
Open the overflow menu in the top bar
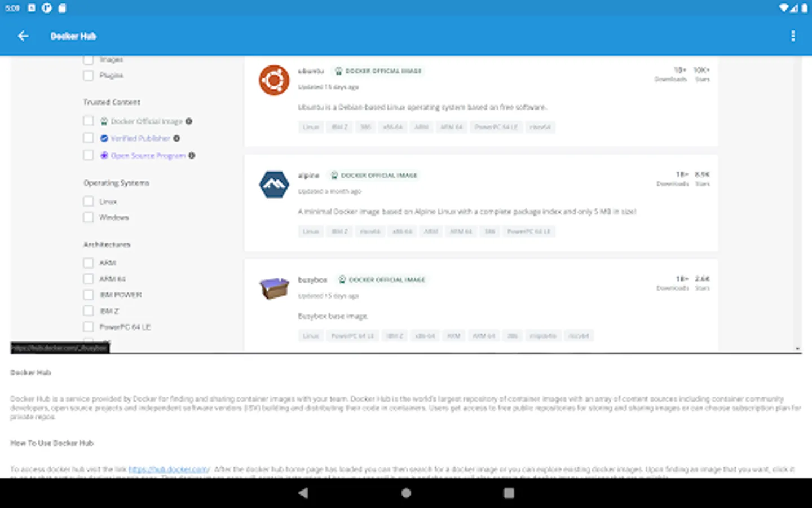coord(793,36)
